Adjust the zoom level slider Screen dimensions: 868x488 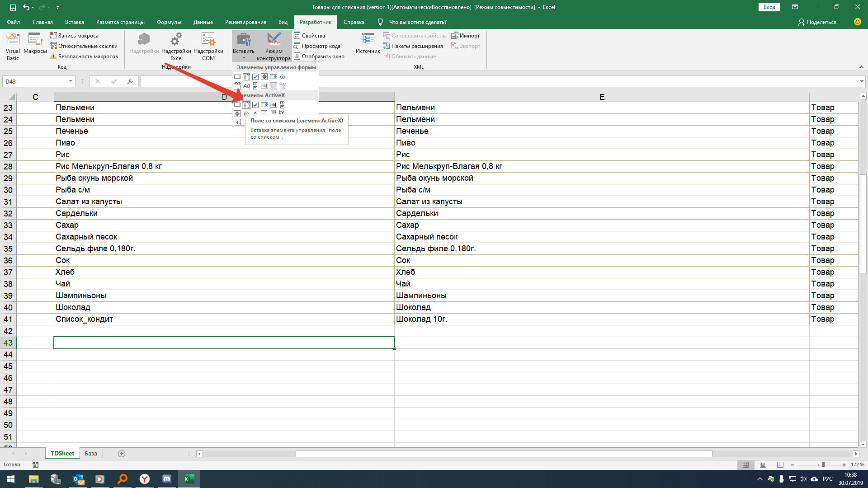tap(823, 465)
